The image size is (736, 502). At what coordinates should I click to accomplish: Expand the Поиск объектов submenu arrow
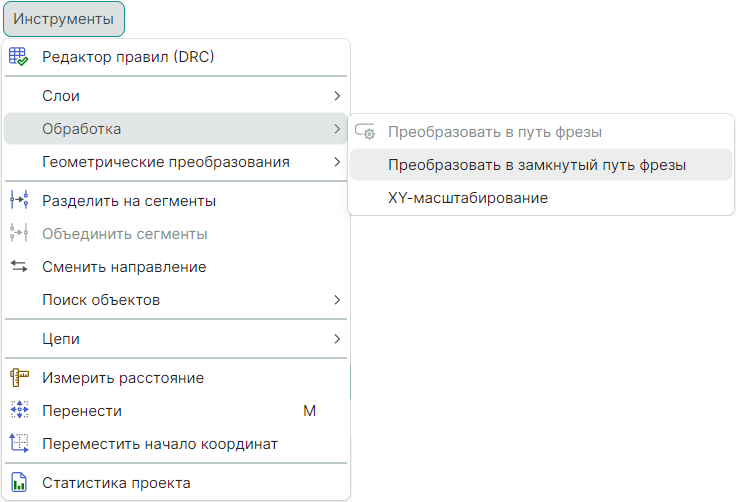(x=337, y=300)
